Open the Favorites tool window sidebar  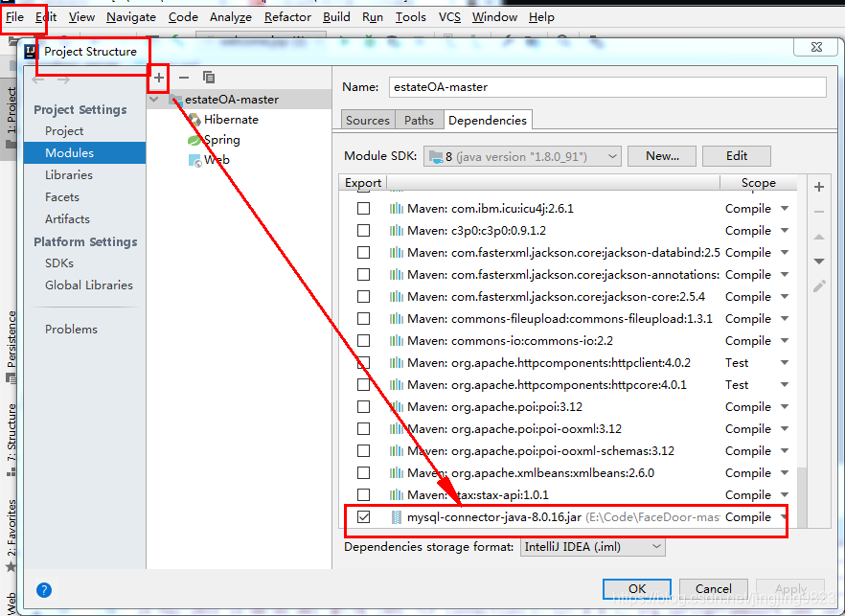[x=11, y=535]
